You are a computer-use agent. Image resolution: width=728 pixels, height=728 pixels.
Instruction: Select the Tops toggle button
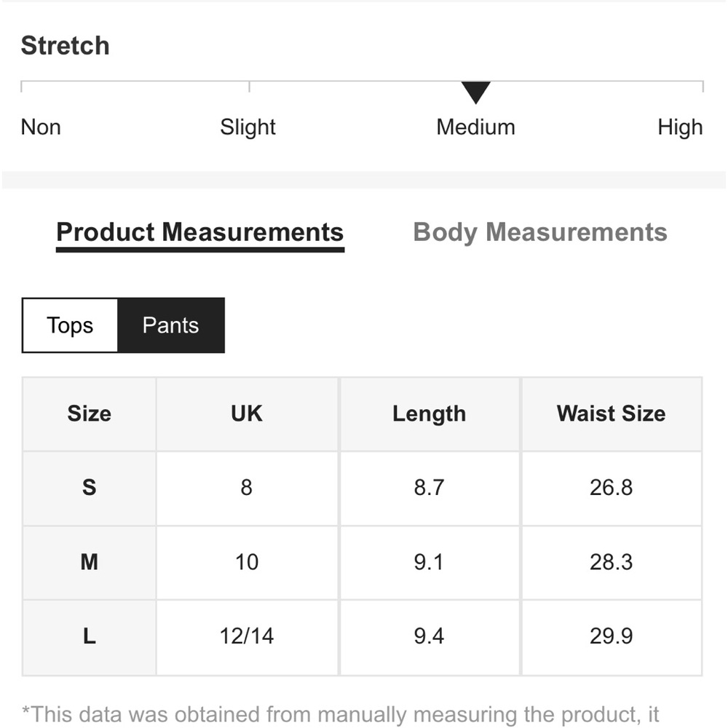70,325
